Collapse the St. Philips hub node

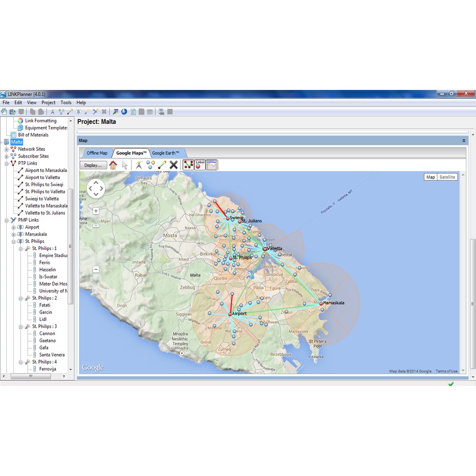(13, 242)
